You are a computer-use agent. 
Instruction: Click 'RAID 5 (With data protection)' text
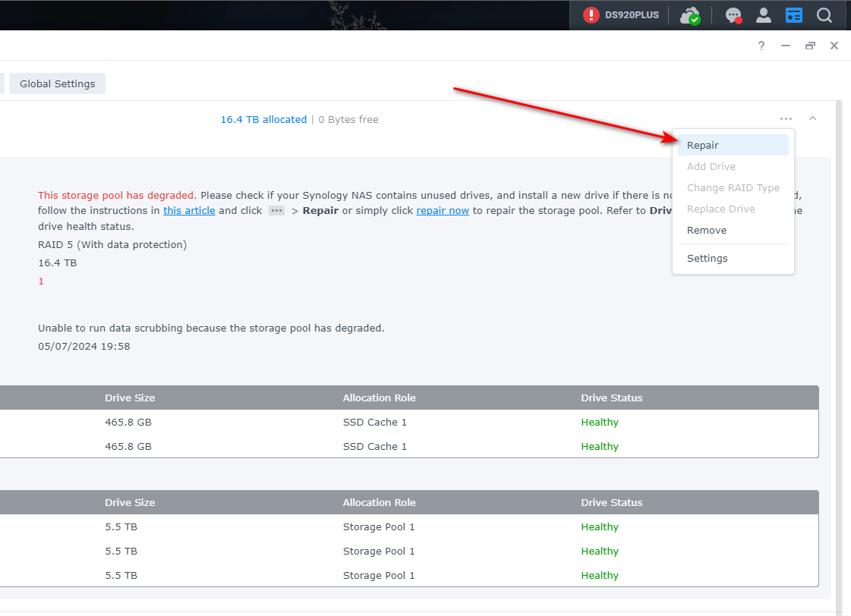coord(112,244)
